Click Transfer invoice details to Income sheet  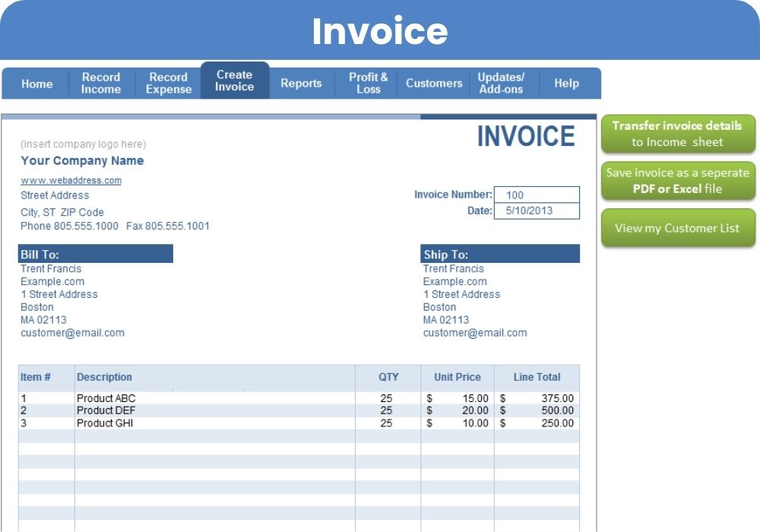pyautogui.click(x=677, y=134)
